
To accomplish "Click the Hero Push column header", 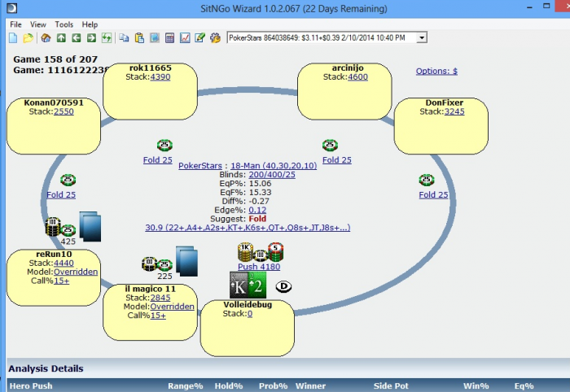I will [x=31, y=385].
